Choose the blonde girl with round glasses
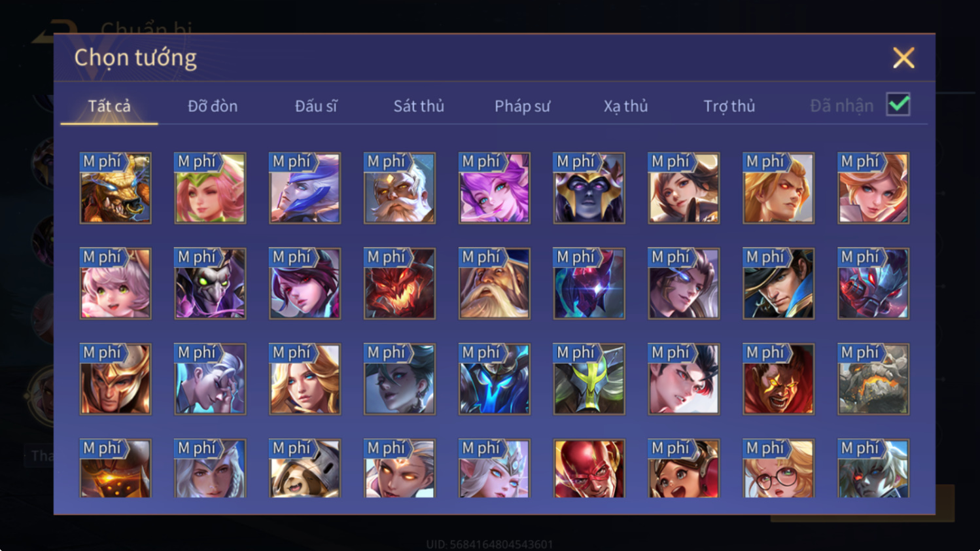 pyautogui.click(x=779, y=469)
